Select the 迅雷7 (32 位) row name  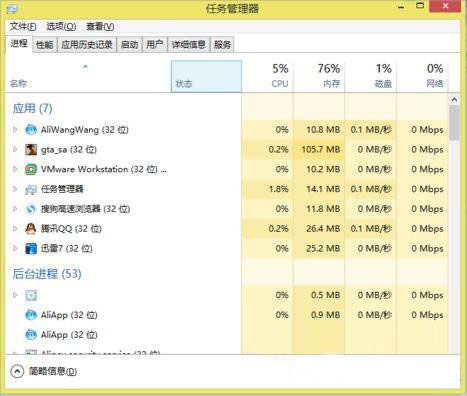pos(67,248)
